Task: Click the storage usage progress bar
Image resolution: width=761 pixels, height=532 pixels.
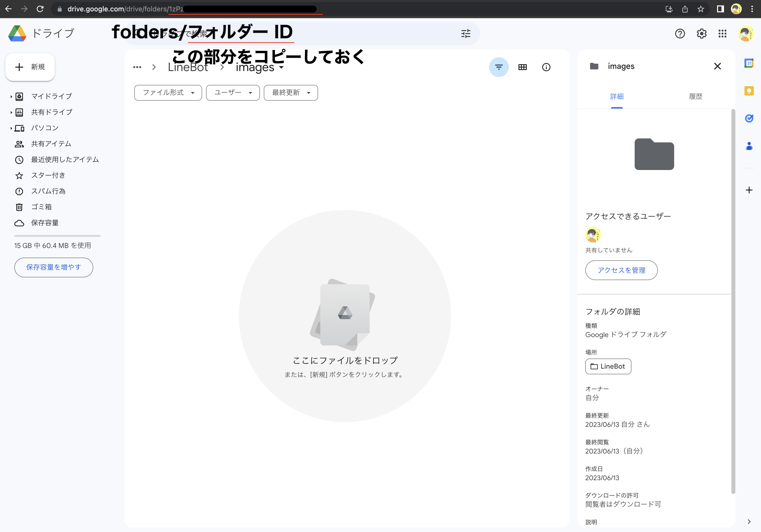Action: 57,236
